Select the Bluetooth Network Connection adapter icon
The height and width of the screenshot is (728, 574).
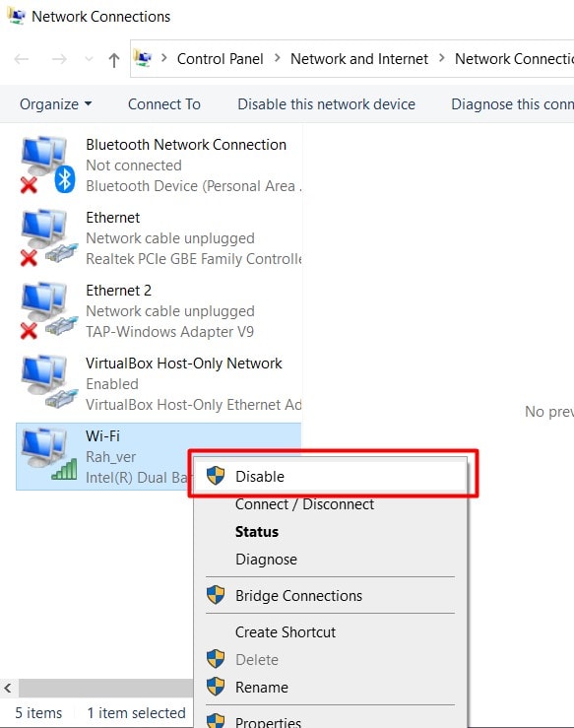coord(48,165)
